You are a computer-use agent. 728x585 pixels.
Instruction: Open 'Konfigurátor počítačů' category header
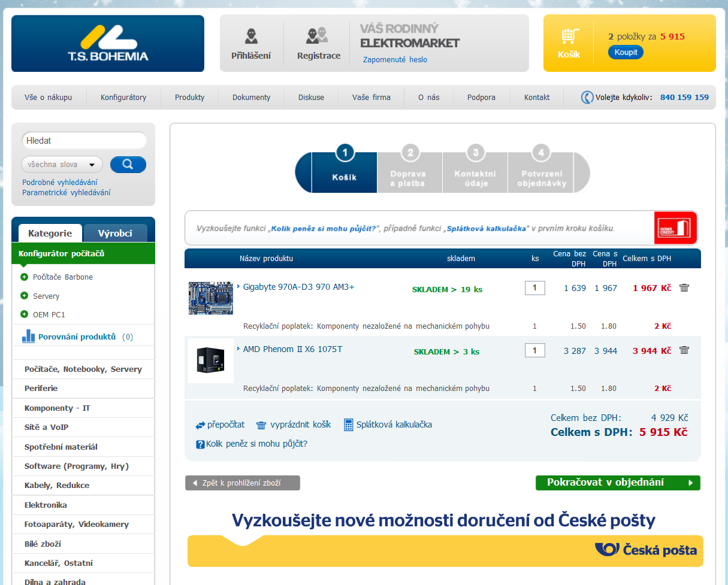pyautogui.click(x=83, y=253)
